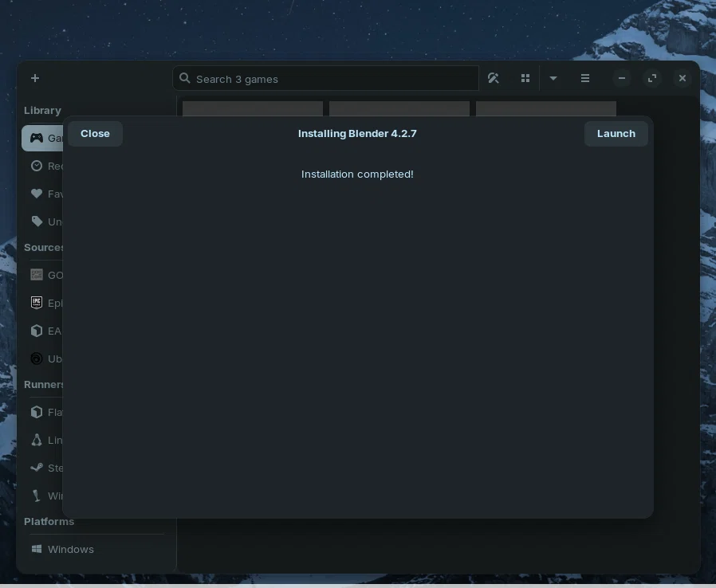Click the middle game banner thumbnail
Screen dimensions: 716x588
pos(399,108)
